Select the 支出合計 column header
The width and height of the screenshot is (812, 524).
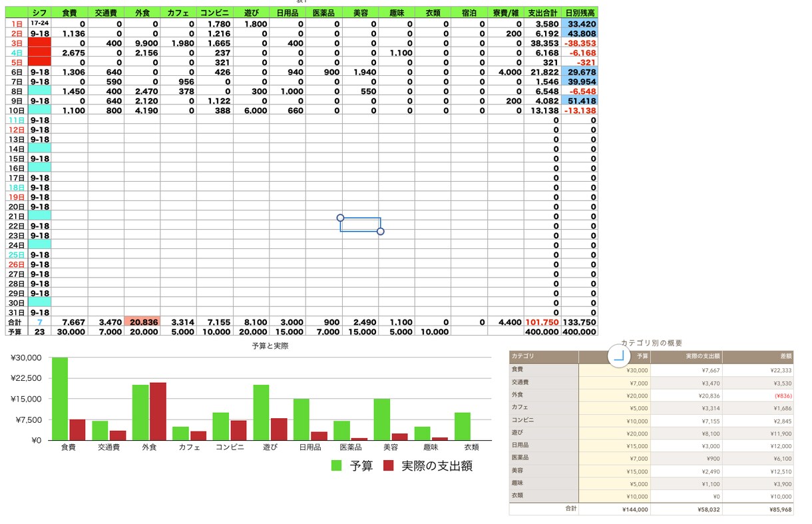coord(543,13)
